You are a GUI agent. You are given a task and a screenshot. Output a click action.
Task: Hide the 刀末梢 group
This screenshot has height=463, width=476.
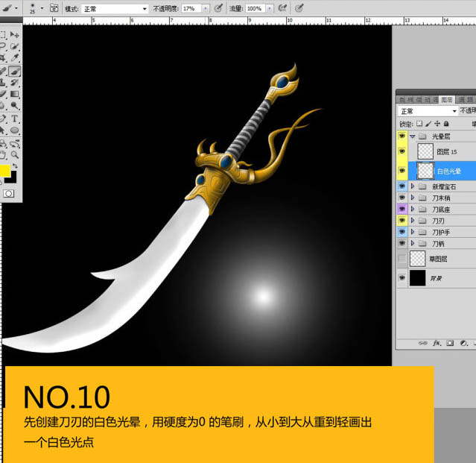[402, 198]
